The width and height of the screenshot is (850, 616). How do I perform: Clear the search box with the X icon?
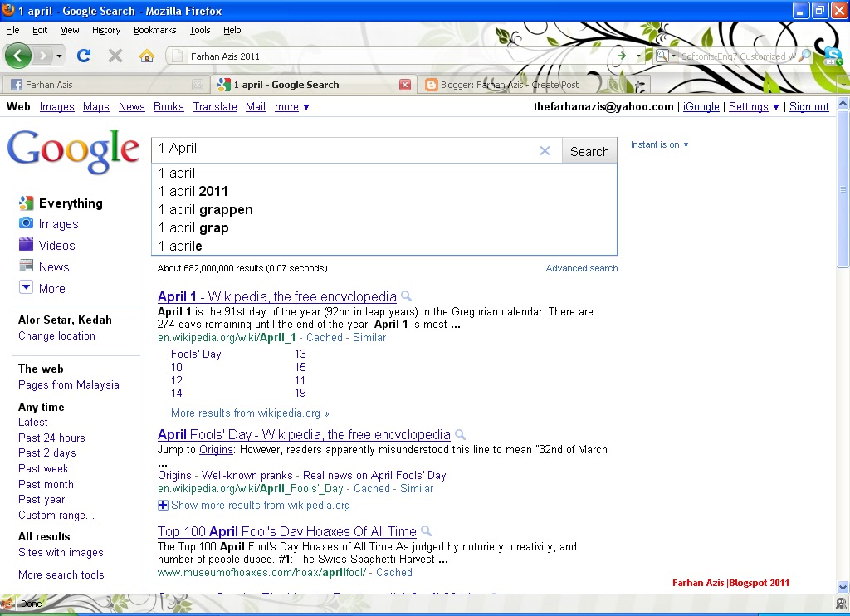point(545,151)
